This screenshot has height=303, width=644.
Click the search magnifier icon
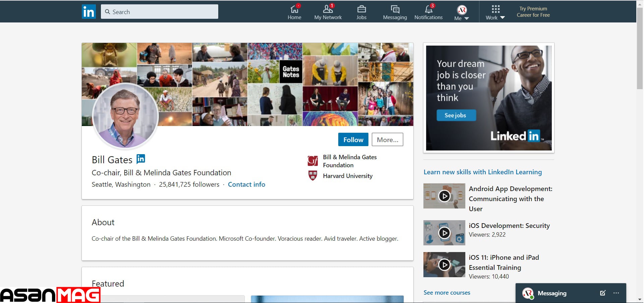coord(108,12)
